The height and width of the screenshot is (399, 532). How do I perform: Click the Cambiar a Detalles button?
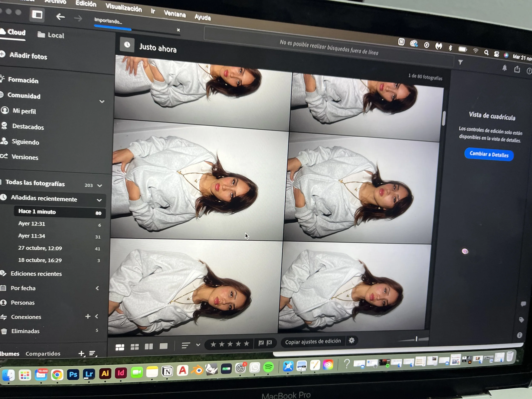point(489,154)
